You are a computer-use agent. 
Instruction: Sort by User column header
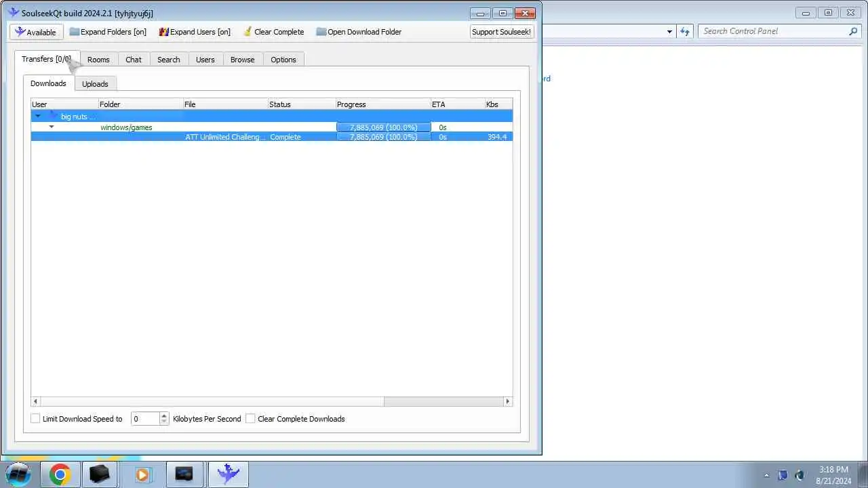(65, 104)
